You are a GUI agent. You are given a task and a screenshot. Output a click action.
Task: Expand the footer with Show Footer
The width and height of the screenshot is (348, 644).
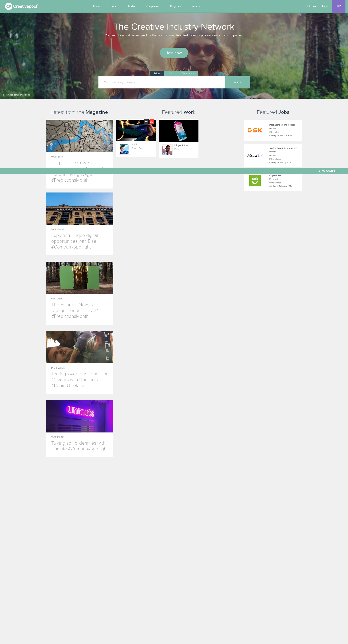(x=326, y=171)
